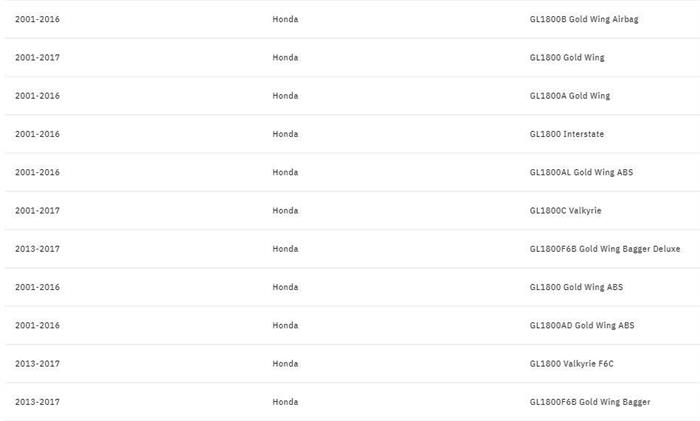Click the 2013-2017 year in Bagger Deluxe row

point(37,249)
